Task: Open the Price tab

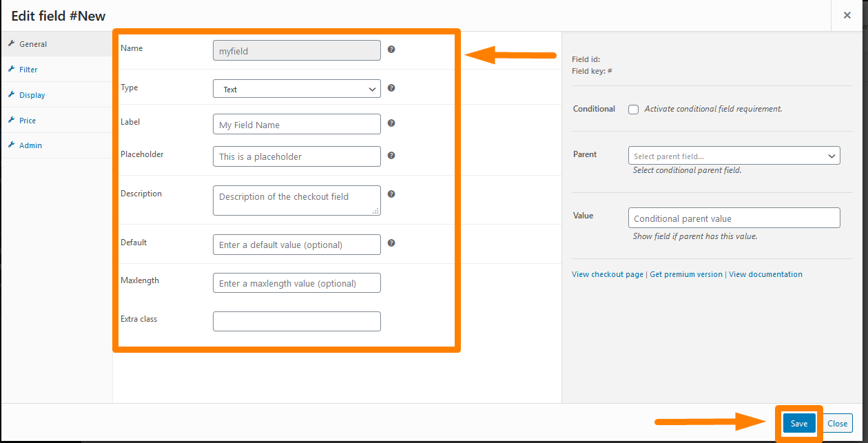Action: point(56,121)
